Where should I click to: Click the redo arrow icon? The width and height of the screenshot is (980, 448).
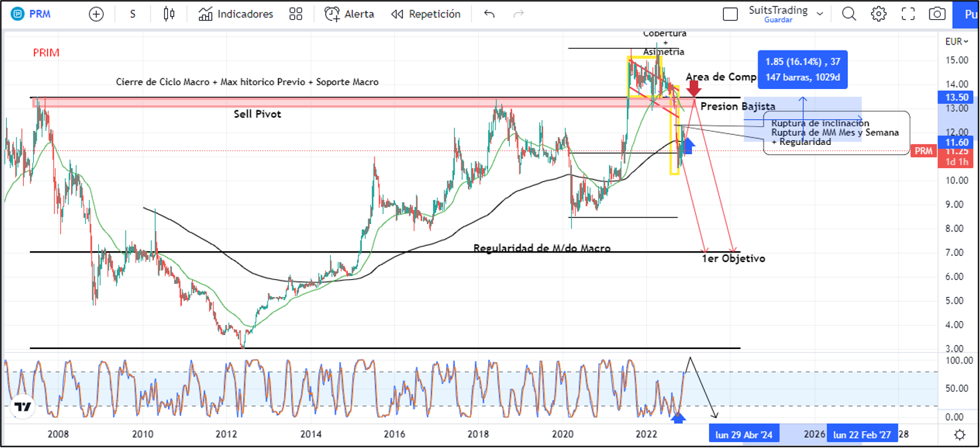pyautogui.click(x=519, y=14)
